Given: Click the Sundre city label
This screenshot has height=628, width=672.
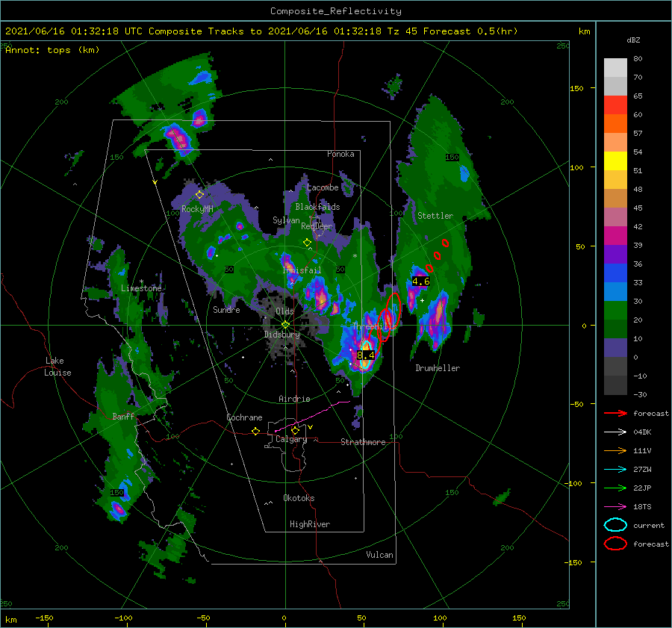Looking at the screenshot, I should coord(226,310).
